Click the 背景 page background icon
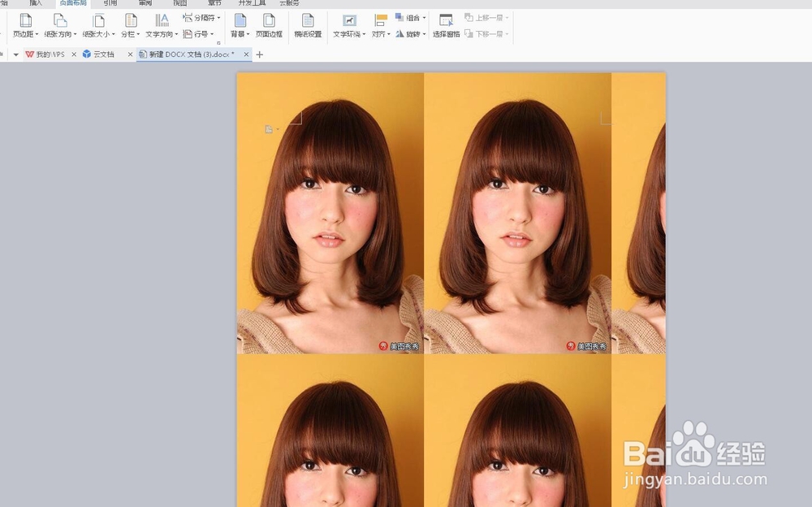Image resolution: width=812 pixels, height=507 pixels. pyautogui.click(x=240, y=21)
